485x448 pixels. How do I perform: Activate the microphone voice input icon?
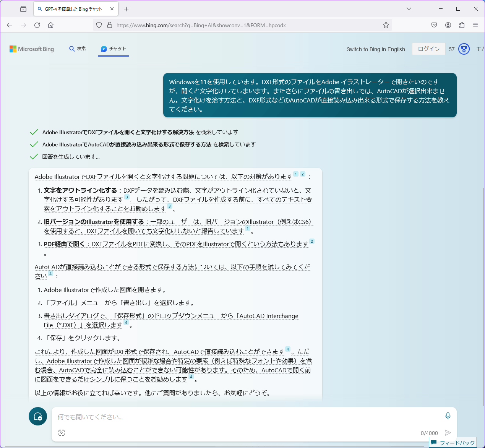click(x=448, y=416)
